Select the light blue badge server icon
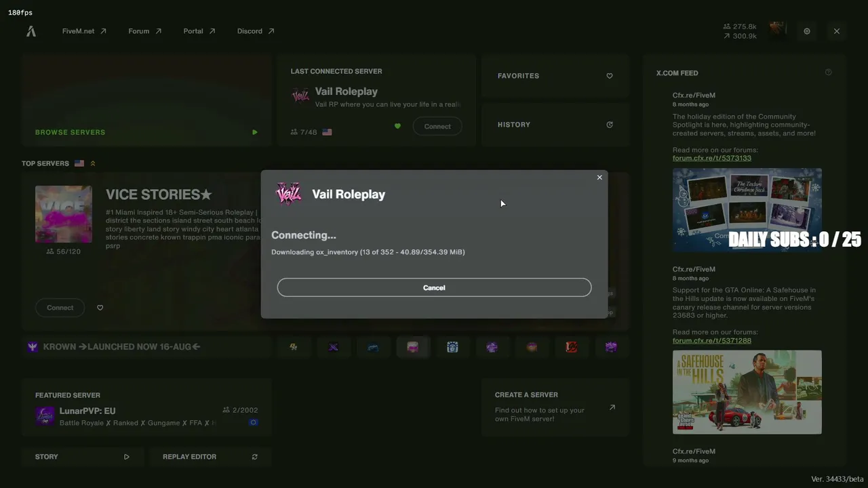868x488 pixels. point(452,347)
